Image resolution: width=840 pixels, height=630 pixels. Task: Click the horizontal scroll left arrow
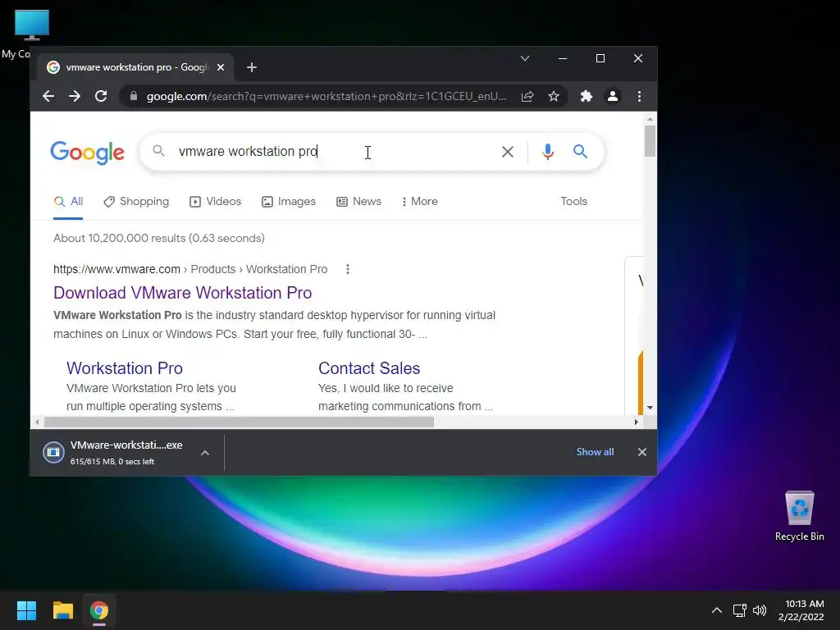pyautogui.click(x=37, y=422)
